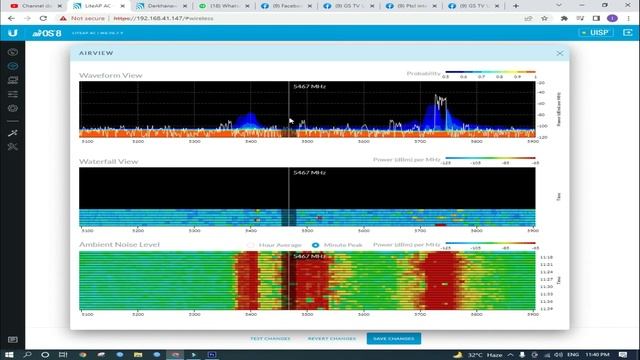Open the browser side panel icon
Viewport: 640px width, 360px height.
coord(596,18)
